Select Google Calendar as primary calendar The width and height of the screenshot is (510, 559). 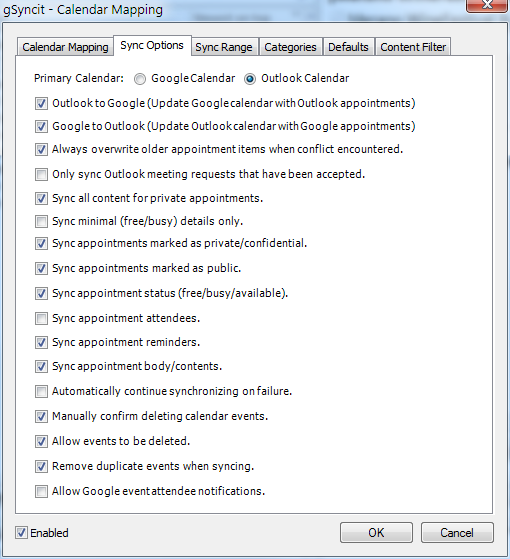[x=140, y=79]
